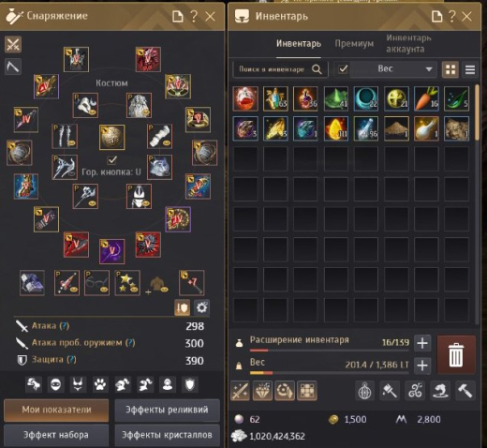Switch to list view icon
This screenshot has width=487, height=448.
[x=470, y=69]
